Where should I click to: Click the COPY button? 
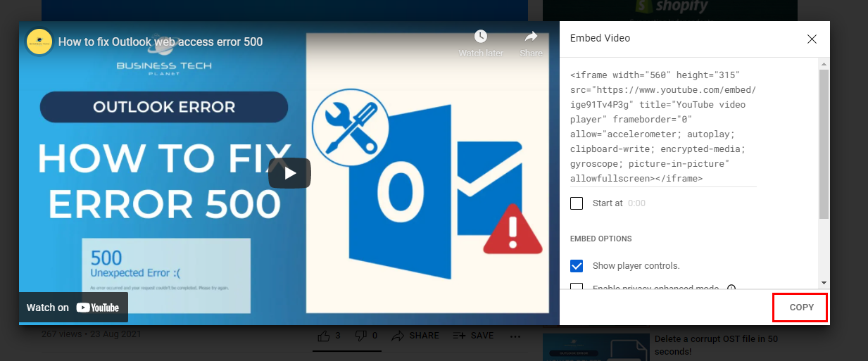[x=801, y=308]
